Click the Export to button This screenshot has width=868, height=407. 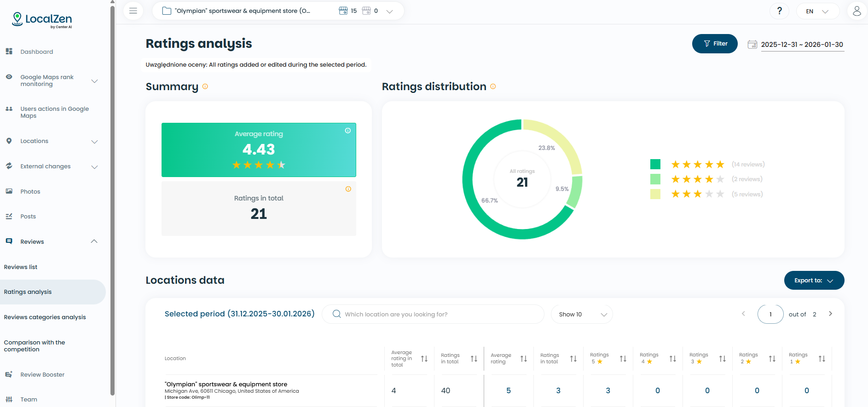(x=814, y=281)
